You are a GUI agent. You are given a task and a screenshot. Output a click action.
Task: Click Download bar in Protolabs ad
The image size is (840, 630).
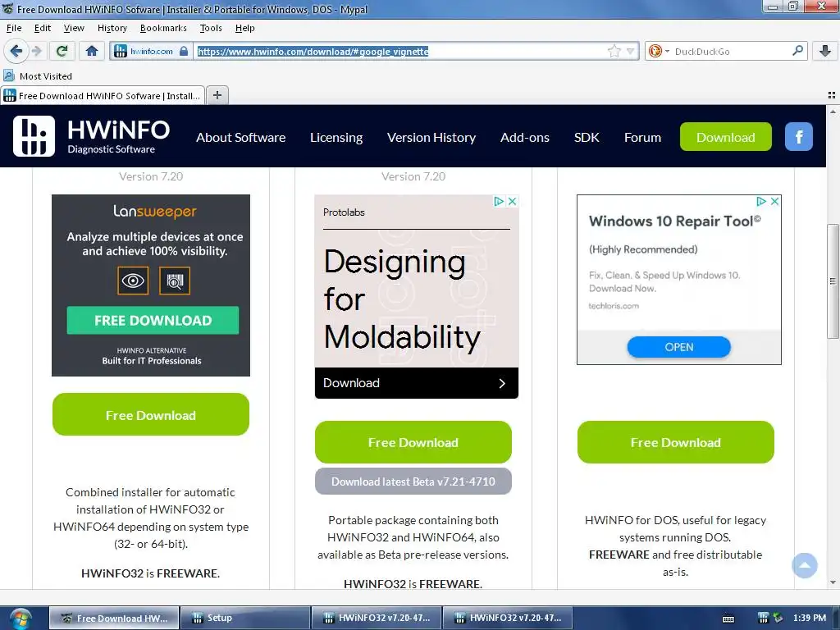416,383
